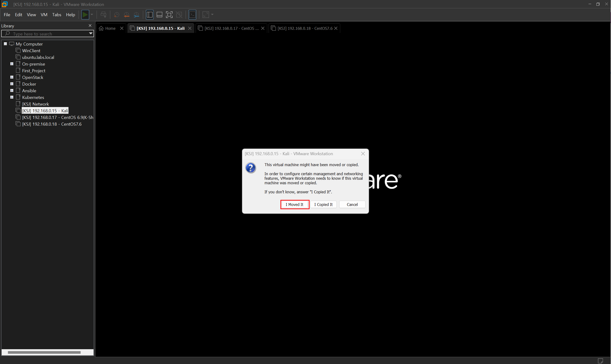
Task: Open the power options dropdown arrow
Action: tap(92, 15)
